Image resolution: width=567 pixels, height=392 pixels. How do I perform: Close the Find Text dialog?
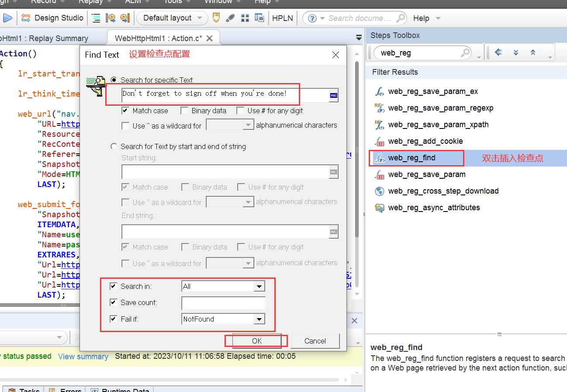pyautogui.click(x=335, y=55)
